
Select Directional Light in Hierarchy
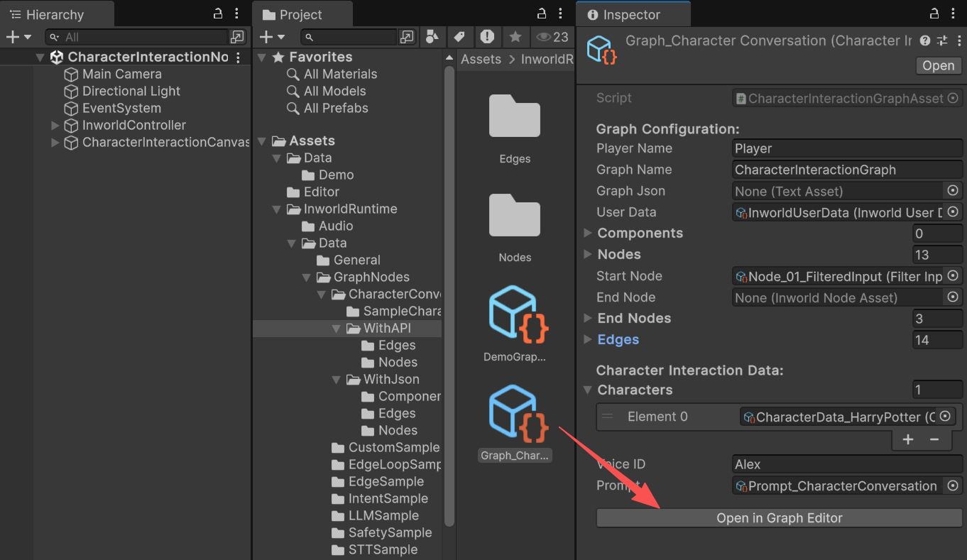[x=131, y=91]
